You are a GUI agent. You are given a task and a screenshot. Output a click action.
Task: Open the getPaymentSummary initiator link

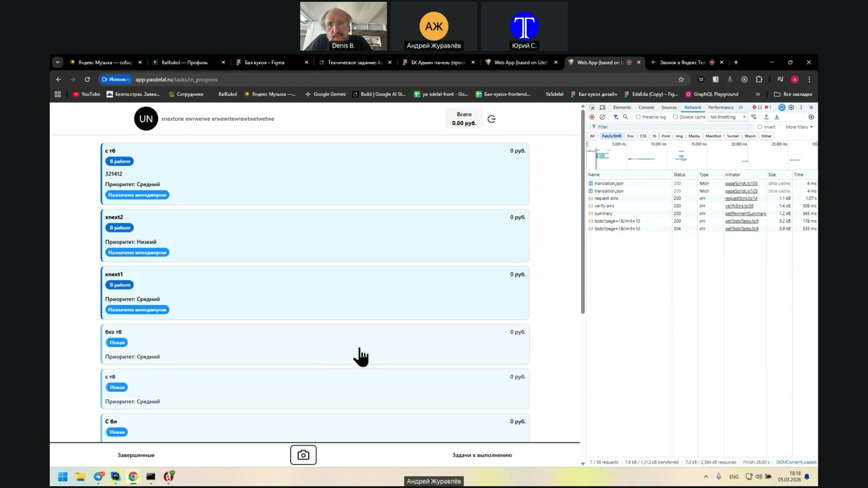point(745,213)
